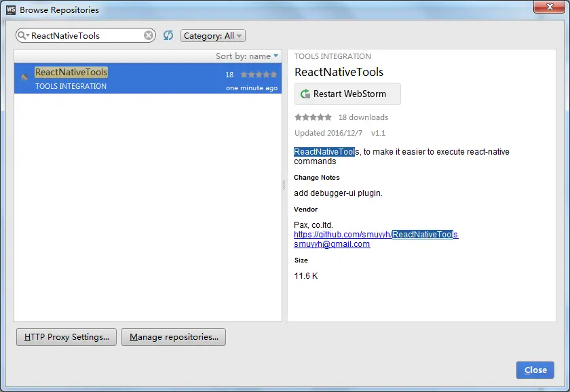This screenshot has width=570, height=392.
Task: Click 'TOOLS INTEGRATION' label in details panel
Action: pyautogui.click(x=332, y=56)
